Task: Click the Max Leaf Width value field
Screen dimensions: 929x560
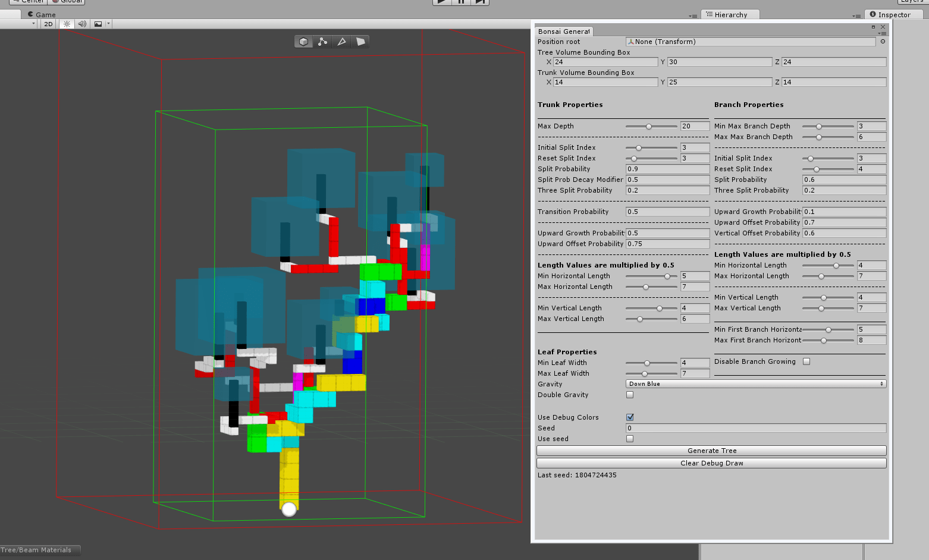Action: pyautogui.click(x=695, y=373)
